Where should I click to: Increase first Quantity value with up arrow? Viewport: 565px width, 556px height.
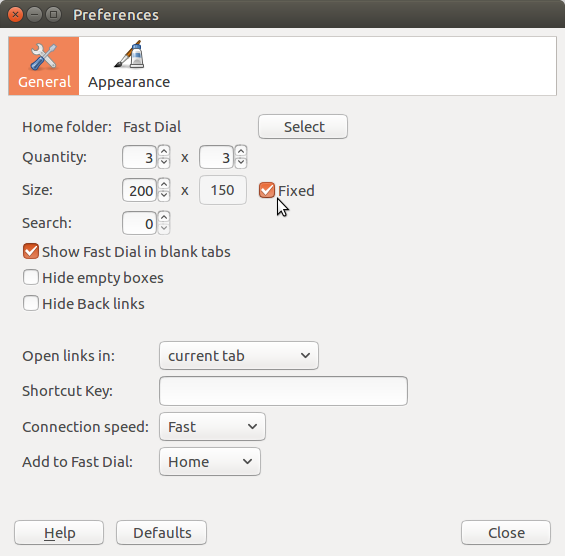pos(164,151)
